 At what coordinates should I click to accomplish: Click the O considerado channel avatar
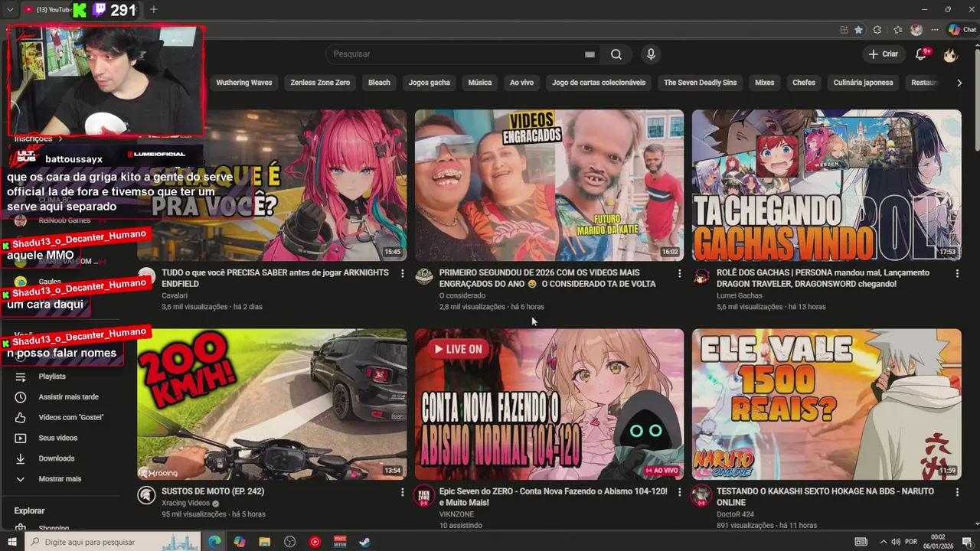point(424,276)
